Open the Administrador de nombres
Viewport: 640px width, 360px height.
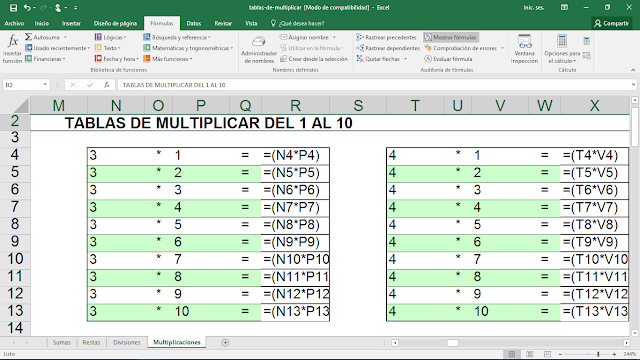[258, 50]
